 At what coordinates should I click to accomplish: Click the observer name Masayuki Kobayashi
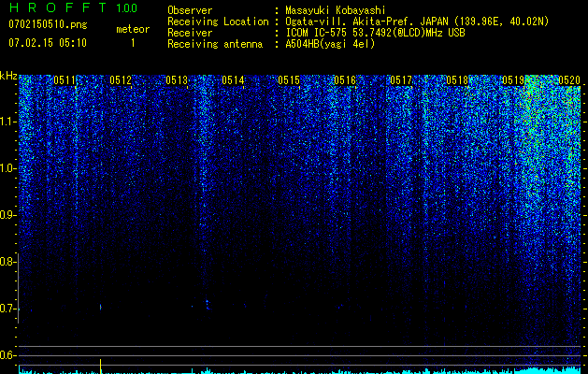pos(336,10)
